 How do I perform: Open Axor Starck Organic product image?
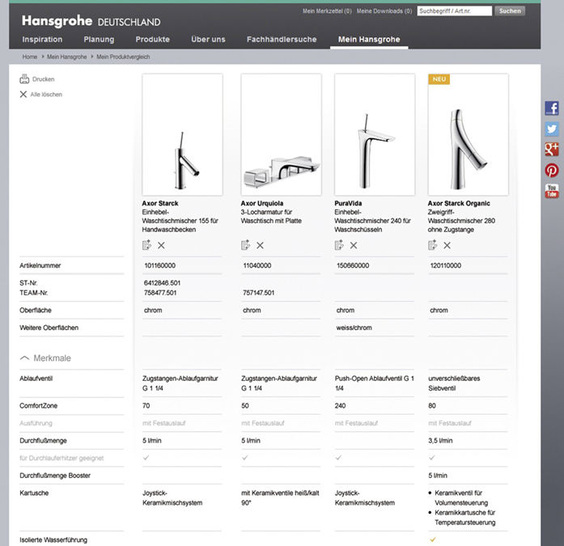click(x=468, y=135)
